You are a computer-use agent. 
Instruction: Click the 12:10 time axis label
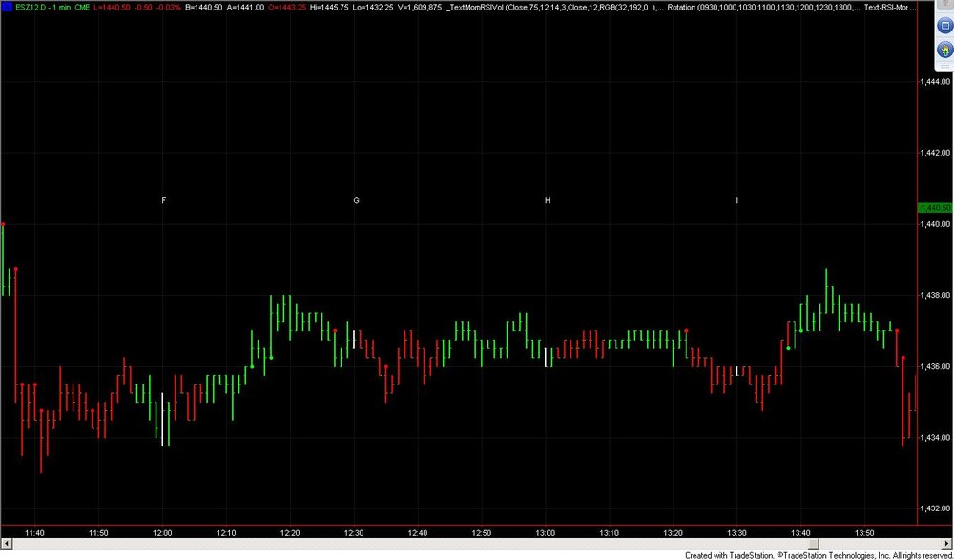226,533
